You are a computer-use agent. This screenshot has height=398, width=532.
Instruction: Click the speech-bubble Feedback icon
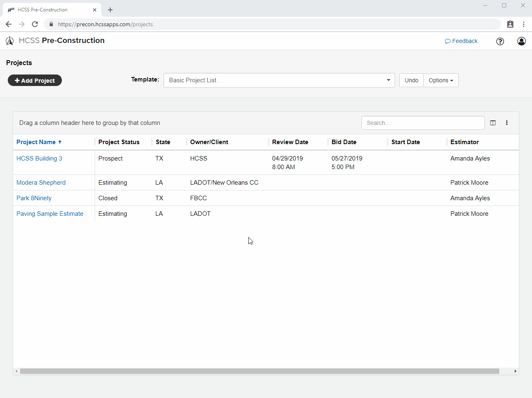pyautogui.click(x=448, y=41)
